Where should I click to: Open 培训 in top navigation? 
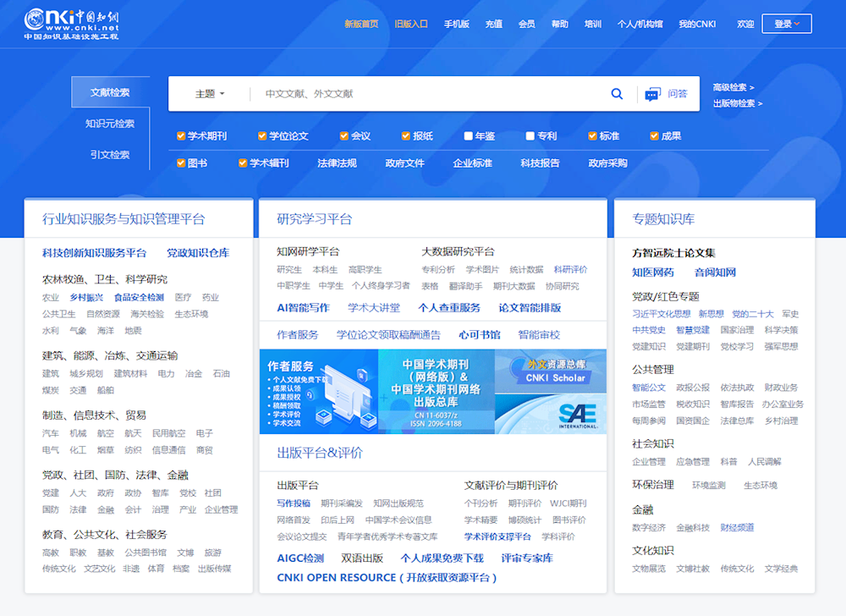point(593,24)
